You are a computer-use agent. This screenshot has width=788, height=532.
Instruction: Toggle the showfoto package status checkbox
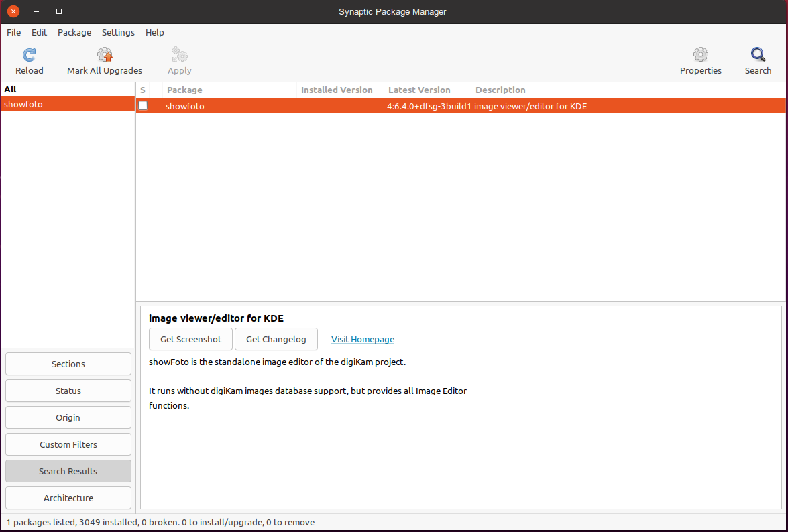tap(143, 106)
